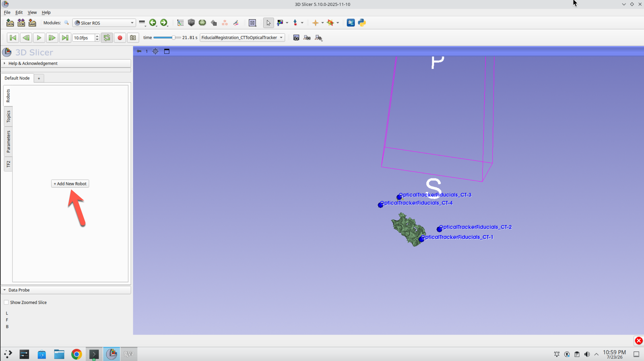The image size is (644, 361).
Task: Step to the next sequence frame
Action: click(52, 38)
